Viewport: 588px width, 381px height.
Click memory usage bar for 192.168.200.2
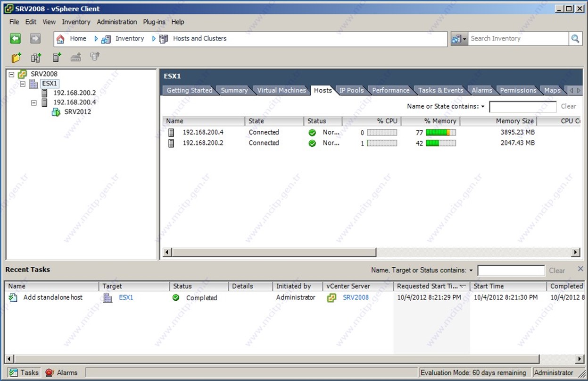tap(441, 143)
